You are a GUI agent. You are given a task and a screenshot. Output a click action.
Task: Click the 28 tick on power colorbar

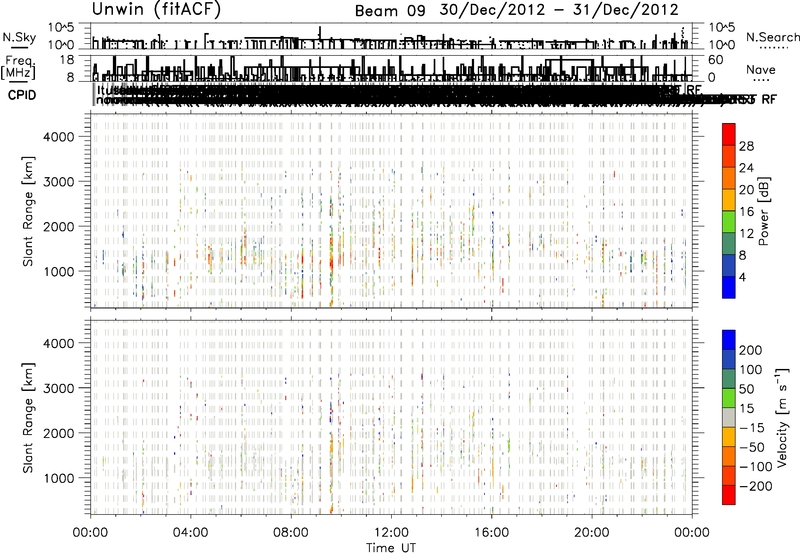pyautogui.click(x=746, y=146)
